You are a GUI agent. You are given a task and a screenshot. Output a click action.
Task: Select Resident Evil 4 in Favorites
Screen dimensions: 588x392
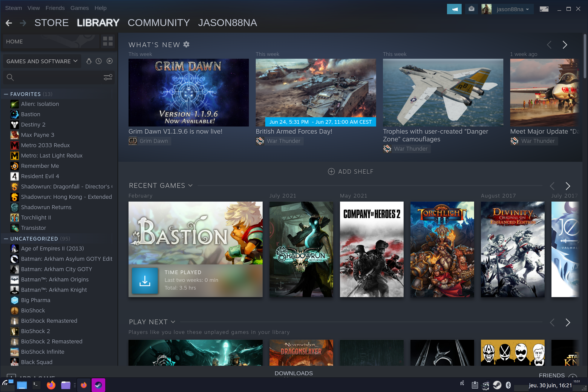pyautogui.click(x=40, y=176)
